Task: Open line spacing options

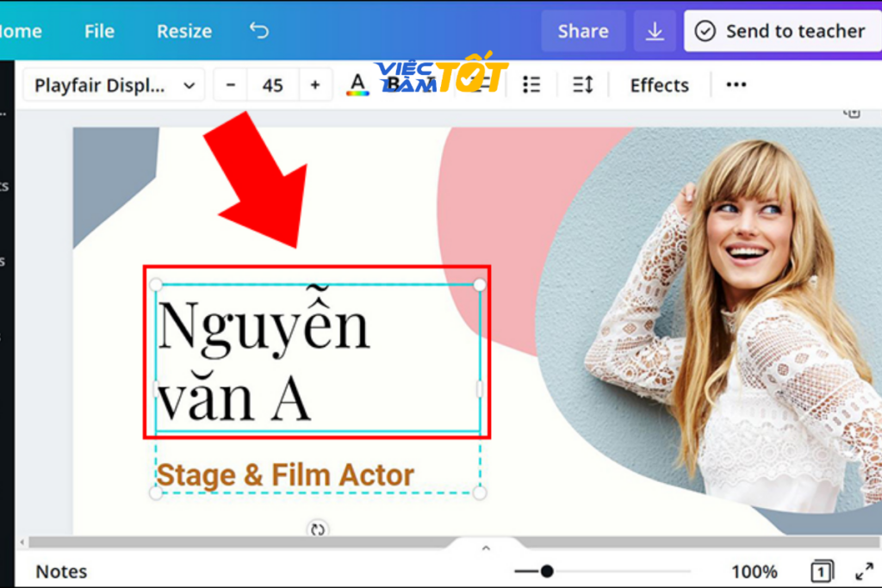Action: (x=583, y=85)
